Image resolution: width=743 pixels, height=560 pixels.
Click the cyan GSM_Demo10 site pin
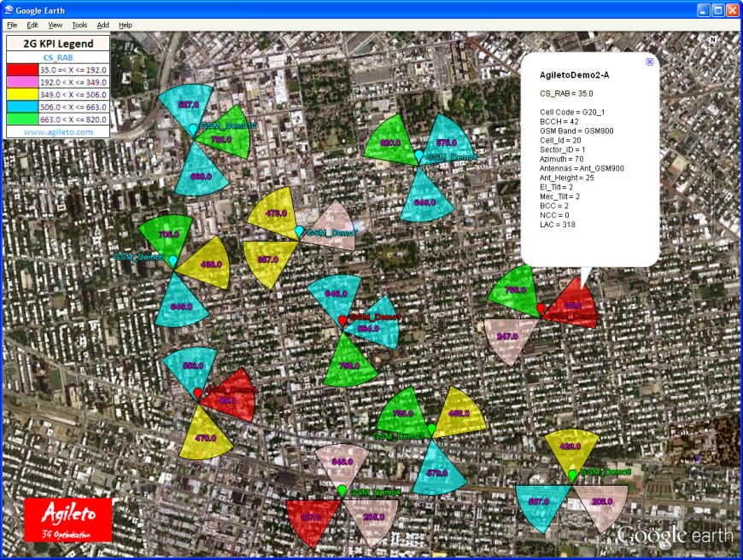(x=193, y=130)
